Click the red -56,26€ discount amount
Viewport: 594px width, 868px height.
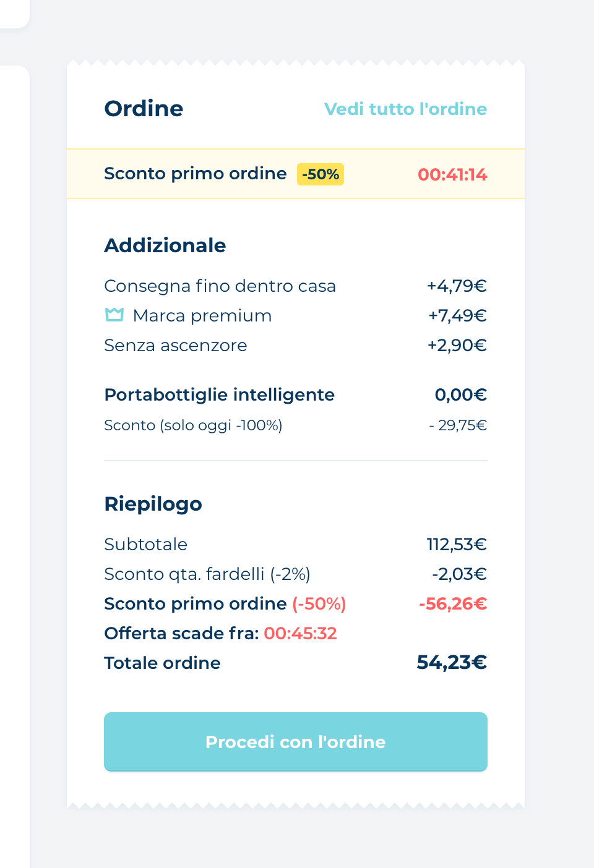pyautogui.click(x=453, y=603)
